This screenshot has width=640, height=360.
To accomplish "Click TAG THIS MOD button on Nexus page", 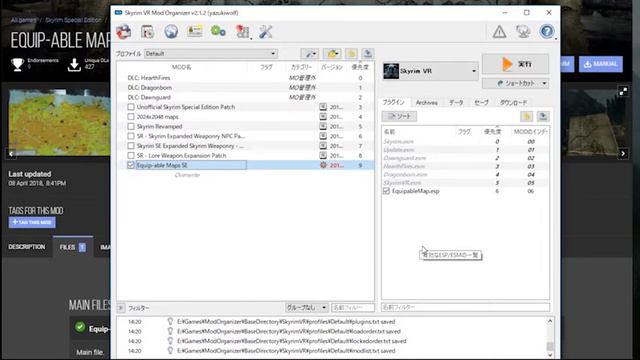I will pos(32,222).
